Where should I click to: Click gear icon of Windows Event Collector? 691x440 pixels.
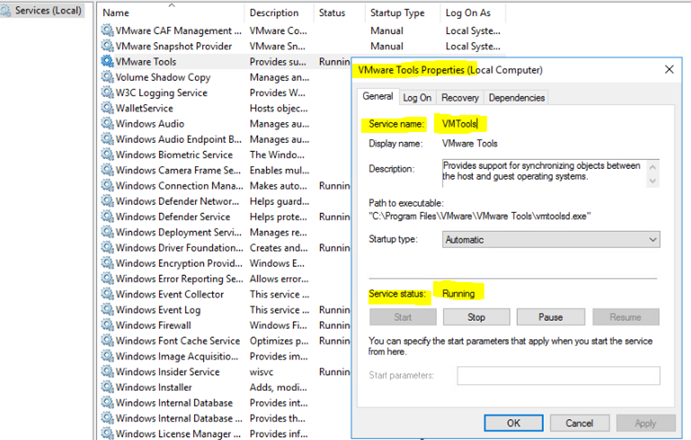(107, 294)
